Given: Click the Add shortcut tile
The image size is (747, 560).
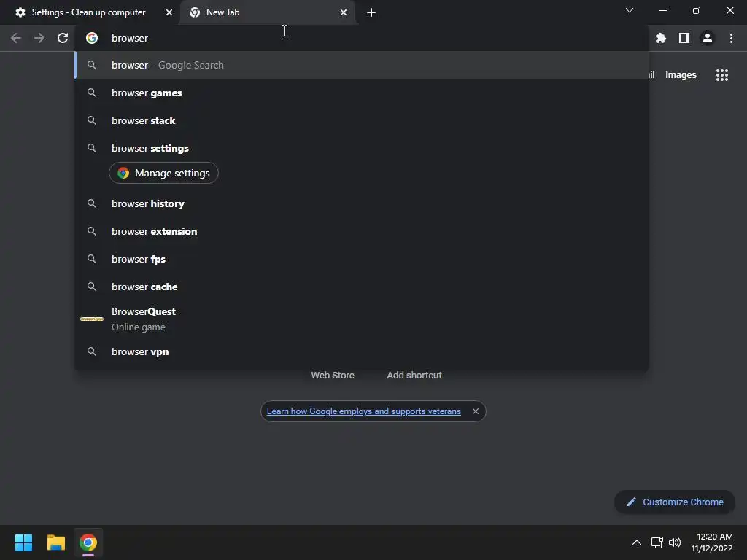Looking at the screenshot, I should click(414, 376).
